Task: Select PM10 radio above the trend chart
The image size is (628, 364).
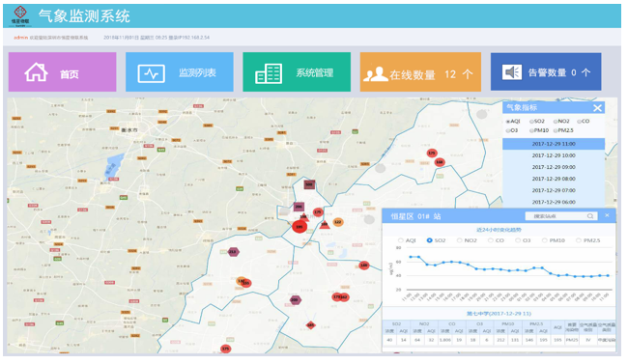Action: coord(544,240)
